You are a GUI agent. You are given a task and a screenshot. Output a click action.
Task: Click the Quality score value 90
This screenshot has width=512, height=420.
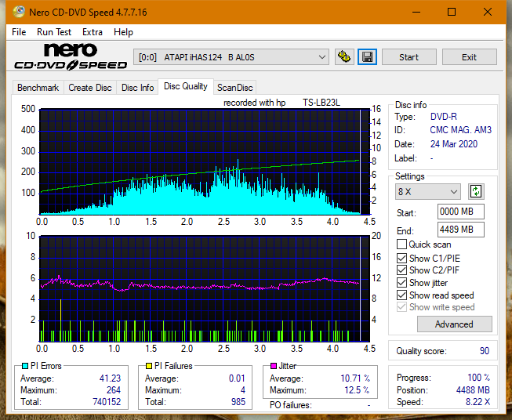coord(485,351)
